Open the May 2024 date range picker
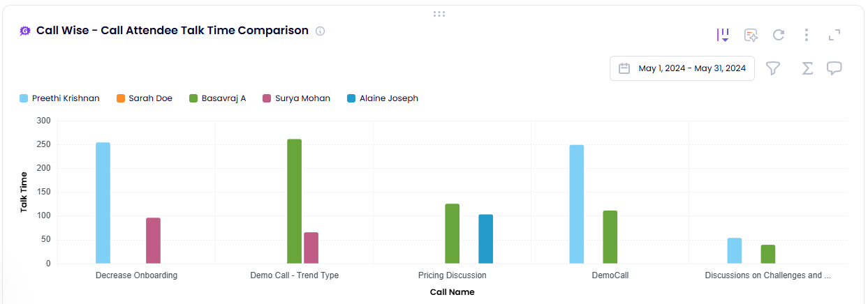This screenshot has height=304, width=868. click(691, 68)
